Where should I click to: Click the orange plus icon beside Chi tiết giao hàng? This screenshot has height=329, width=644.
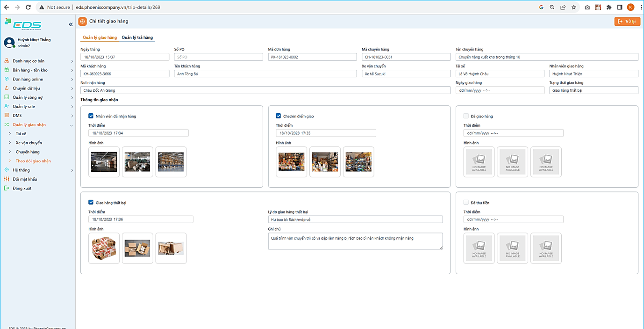83,21
